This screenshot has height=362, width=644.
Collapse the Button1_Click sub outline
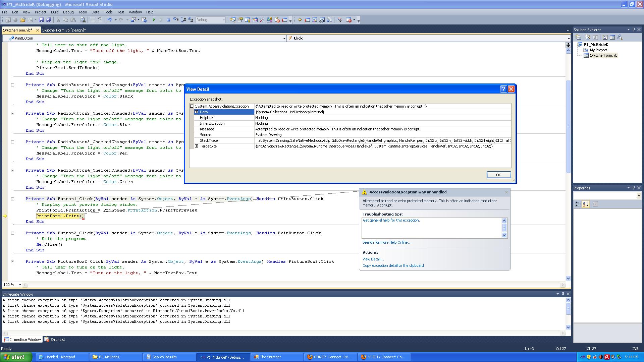(12, 199)
